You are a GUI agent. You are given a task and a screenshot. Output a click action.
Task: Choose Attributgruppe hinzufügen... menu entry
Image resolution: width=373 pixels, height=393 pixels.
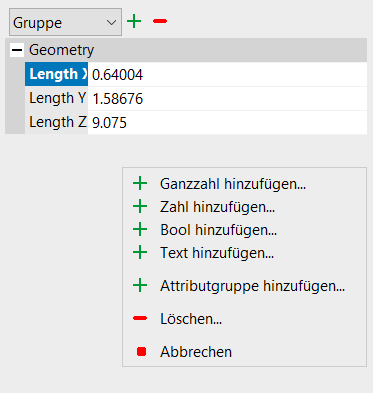[252, 286]
